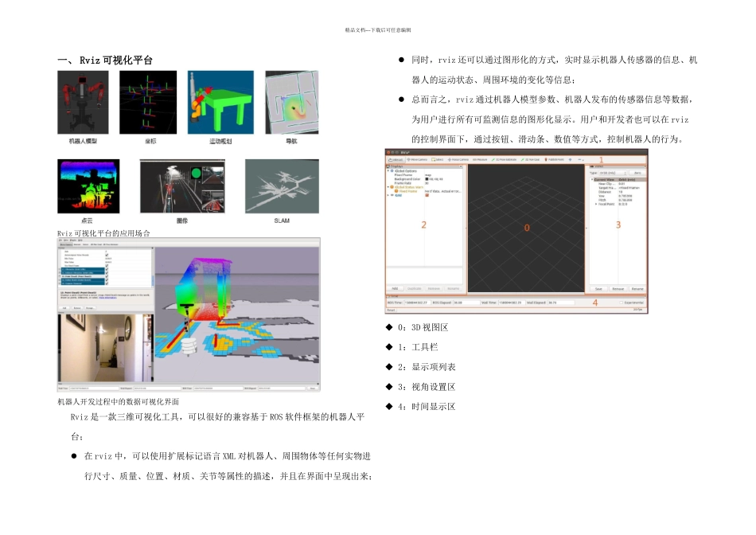The image size is (756, 535).
Task: Click Rename button in Displays panel
Action: (x=454, y=288)
